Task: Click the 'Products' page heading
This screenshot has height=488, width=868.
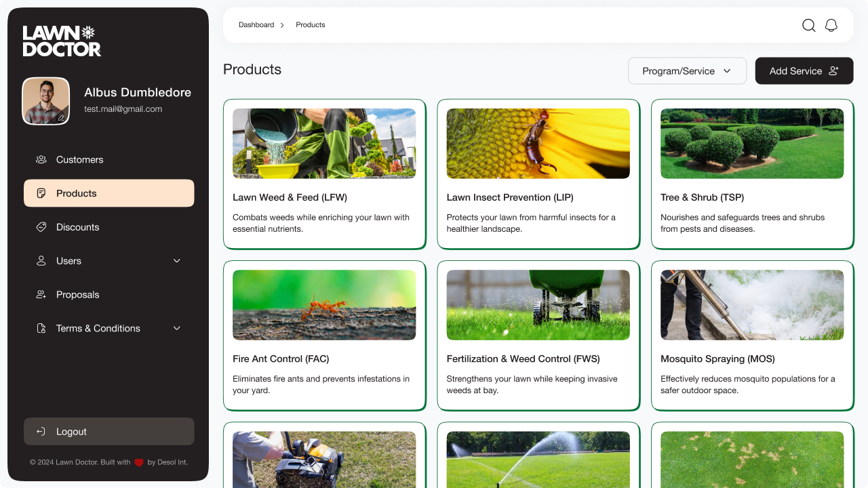Action: (x=252, y=70)
